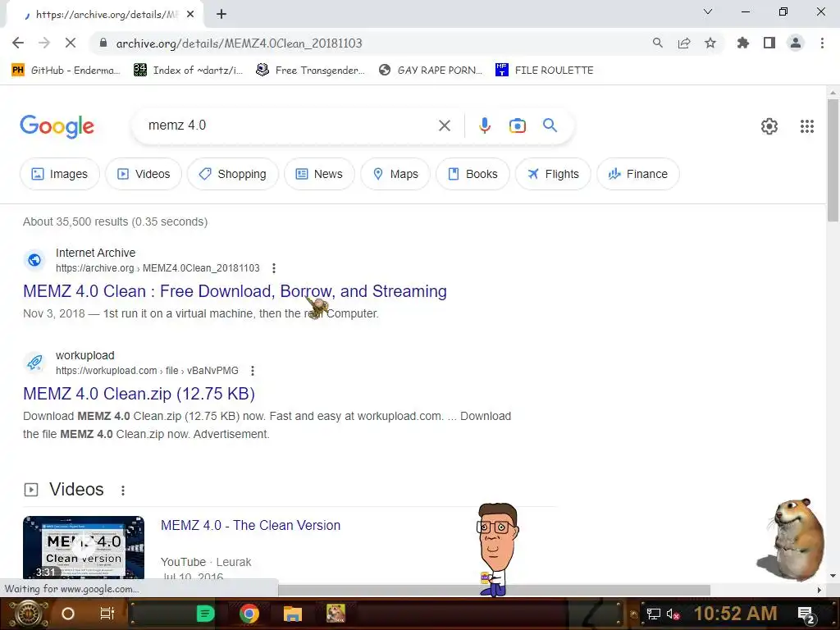Screen dimensions: 840x630
Task: Click the search box with memz 4.0
Action: tap(290, 126)
